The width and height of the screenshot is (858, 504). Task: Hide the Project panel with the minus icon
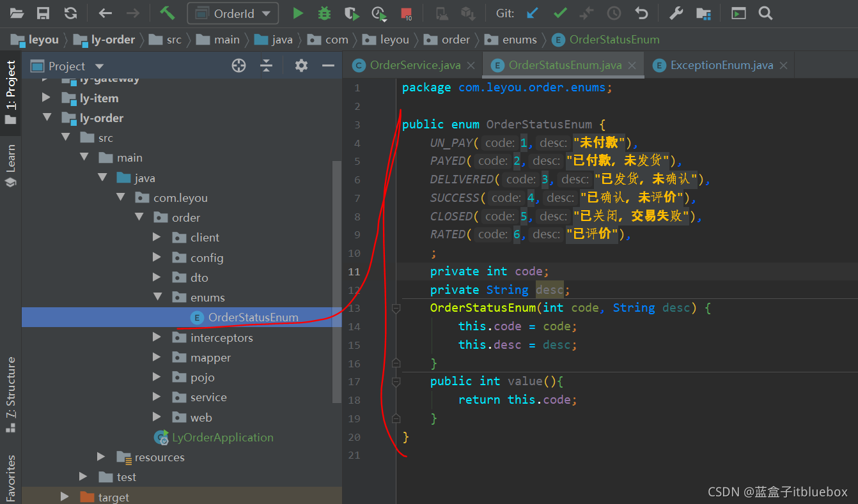[328, 65]
